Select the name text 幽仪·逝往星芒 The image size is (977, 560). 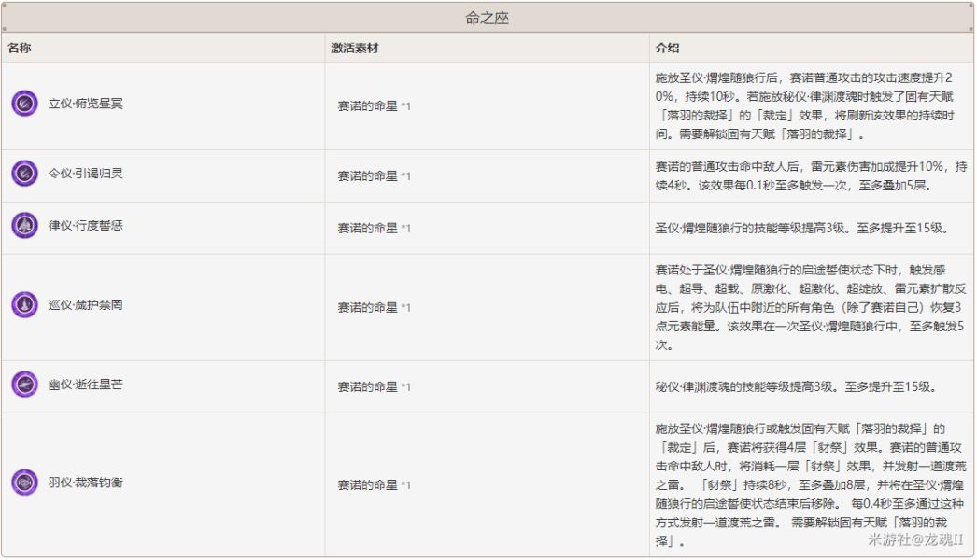85,385
